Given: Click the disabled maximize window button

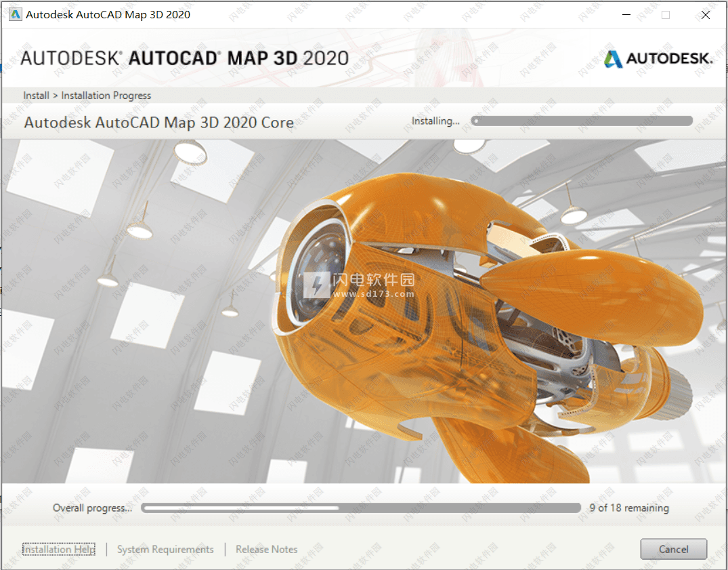Looking at the screenshot, I should coord(665,15).
